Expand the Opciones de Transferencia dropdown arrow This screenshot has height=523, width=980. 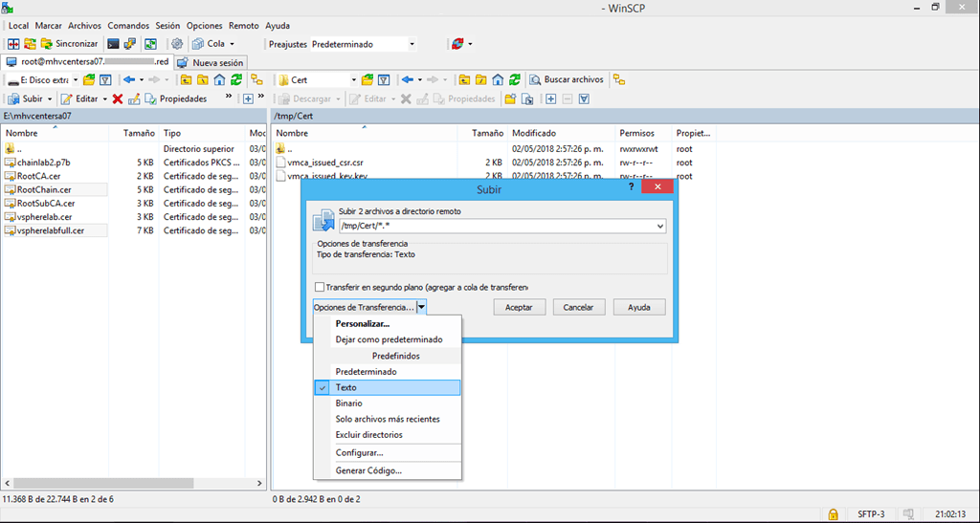tap(422, 307)
